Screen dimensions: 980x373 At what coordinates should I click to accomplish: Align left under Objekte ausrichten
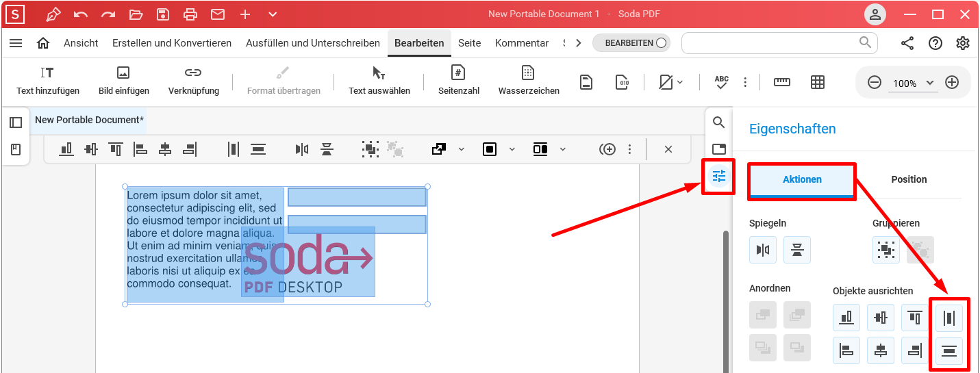click(x=846, y=351)
